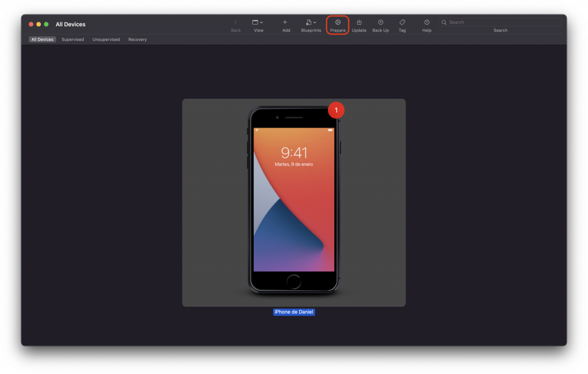The width and height of the screenshot is (588, 374).
Task: Show devices in Recovery tab
Action: coord(137,40)
